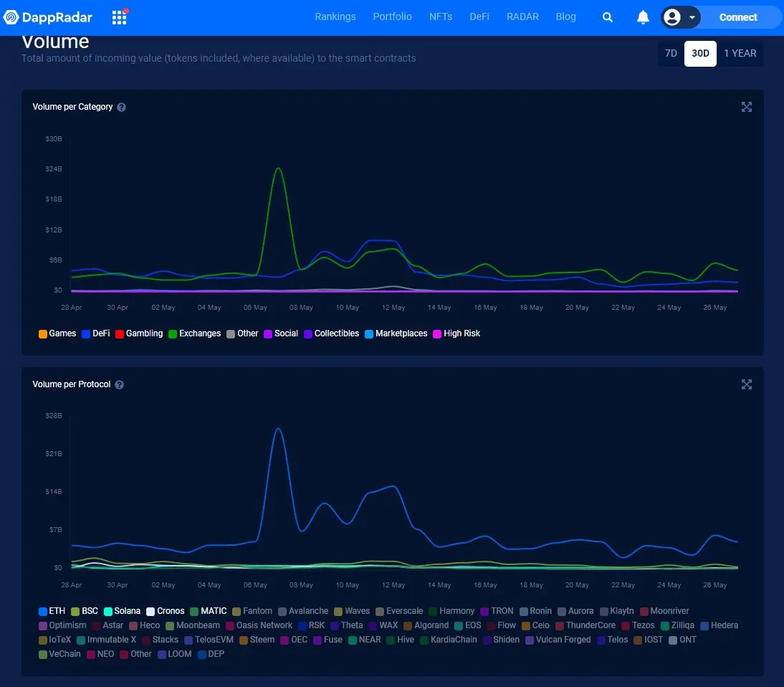Toggle the BSC protocol legend
Screen dimensions: 784x687
(85, 612)
